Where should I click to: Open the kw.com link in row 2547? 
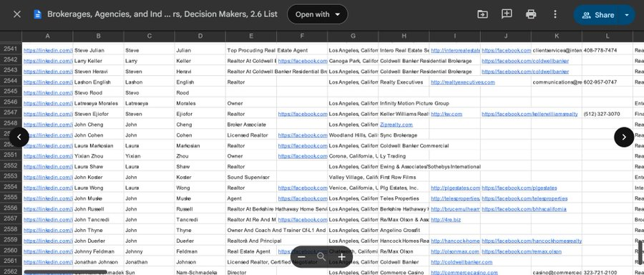point(446,114)
